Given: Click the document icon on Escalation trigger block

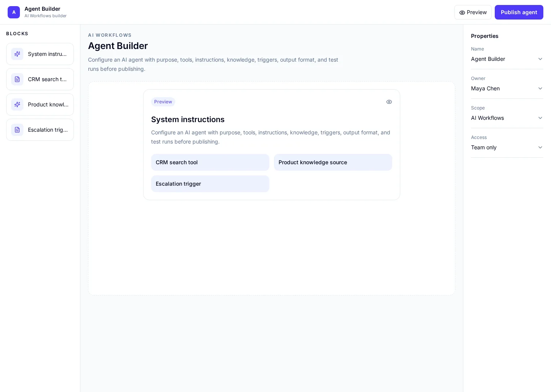Looking at the screenshot, I should click(17, 130).
